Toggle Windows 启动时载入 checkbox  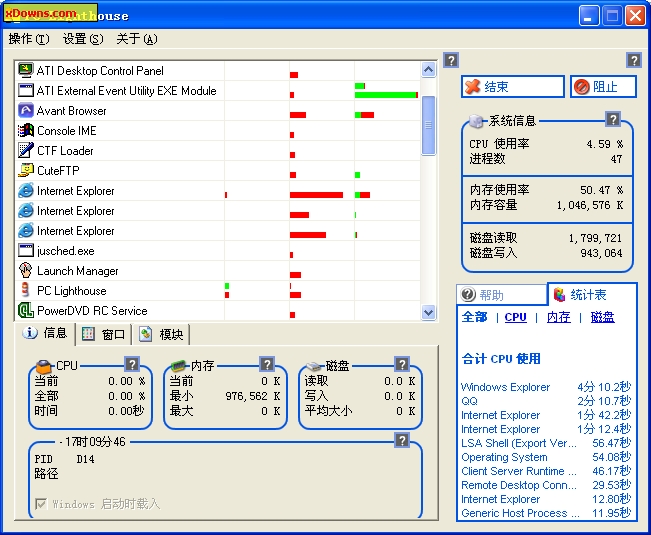[x=41, y=504]
